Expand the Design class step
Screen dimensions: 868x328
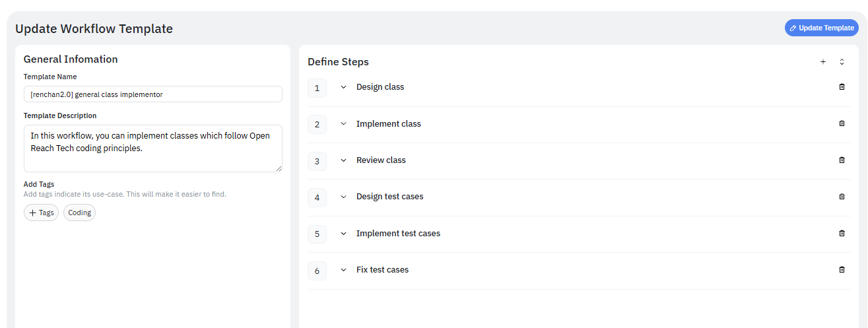343,87
